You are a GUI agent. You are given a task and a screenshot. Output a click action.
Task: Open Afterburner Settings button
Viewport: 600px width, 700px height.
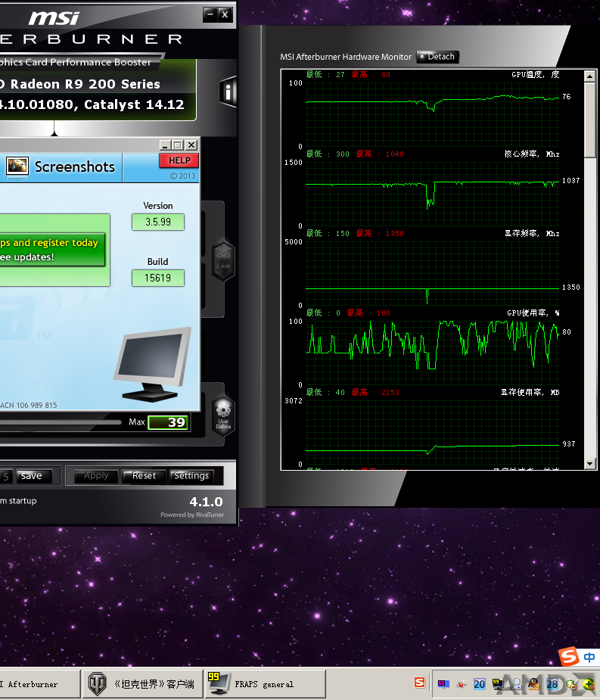[x=191, y=476]
